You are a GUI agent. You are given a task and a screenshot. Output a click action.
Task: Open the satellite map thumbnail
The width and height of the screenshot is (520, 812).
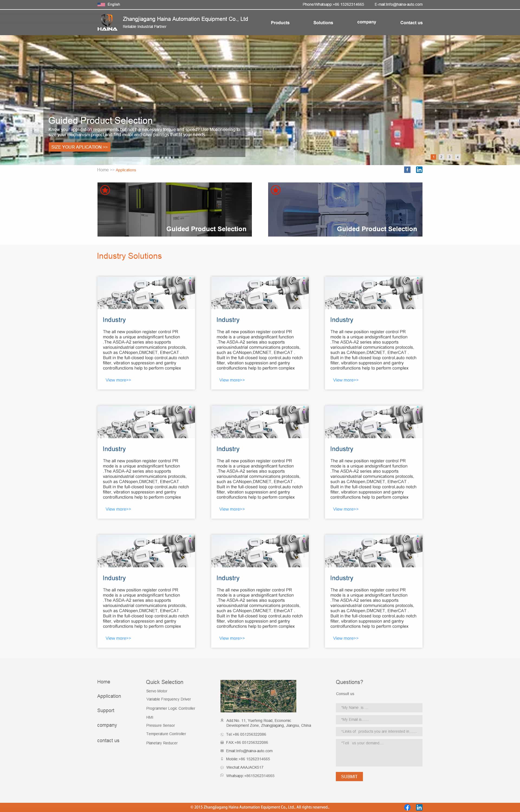click(258, 696)
